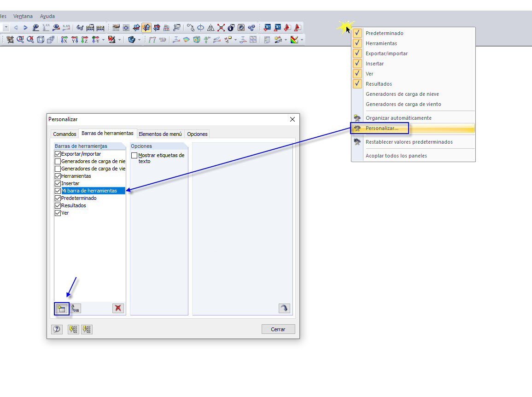Viewport: 532px width, 397px height.
Task: Uncheck the Ver checkbox in dialog
Action: coord(58,213)
